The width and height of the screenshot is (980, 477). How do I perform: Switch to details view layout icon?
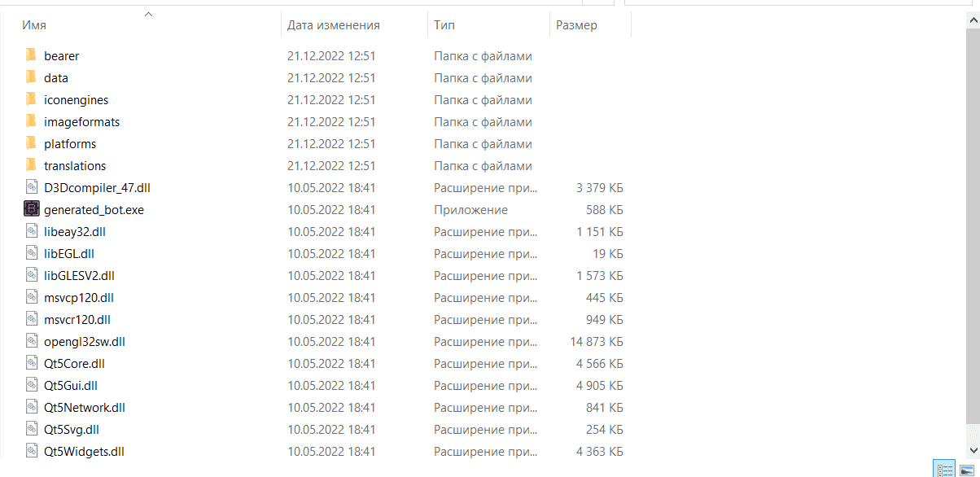[945, 470]
